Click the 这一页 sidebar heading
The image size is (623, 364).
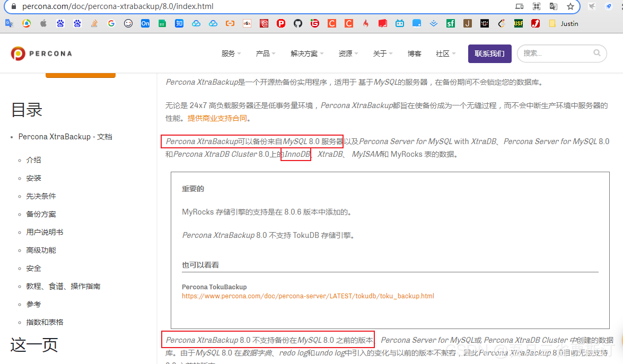[x=34, y=345]
